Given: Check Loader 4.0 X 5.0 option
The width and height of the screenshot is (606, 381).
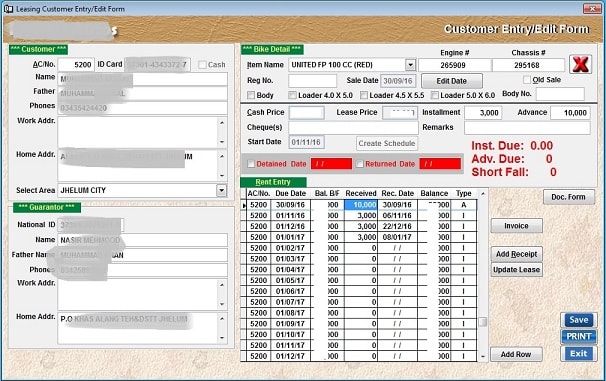Looking at the screenshot, I should click(292, 95).
